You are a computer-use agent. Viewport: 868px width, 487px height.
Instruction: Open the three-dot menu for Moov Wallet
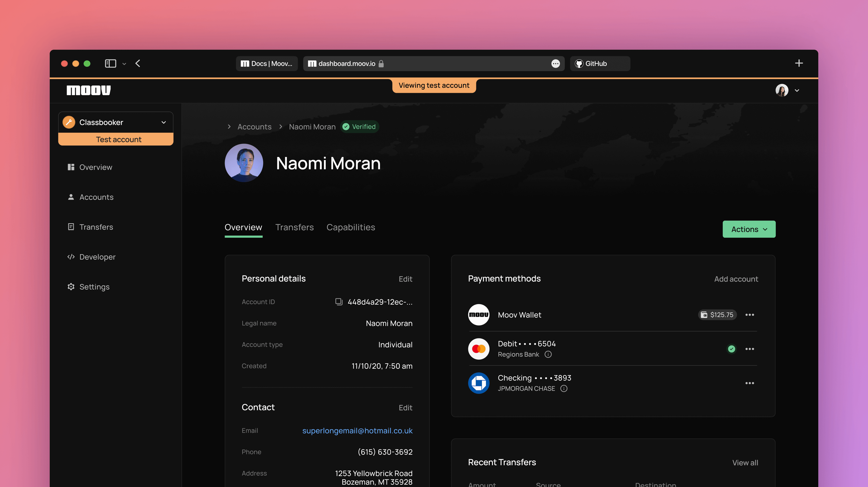point(750,315)
